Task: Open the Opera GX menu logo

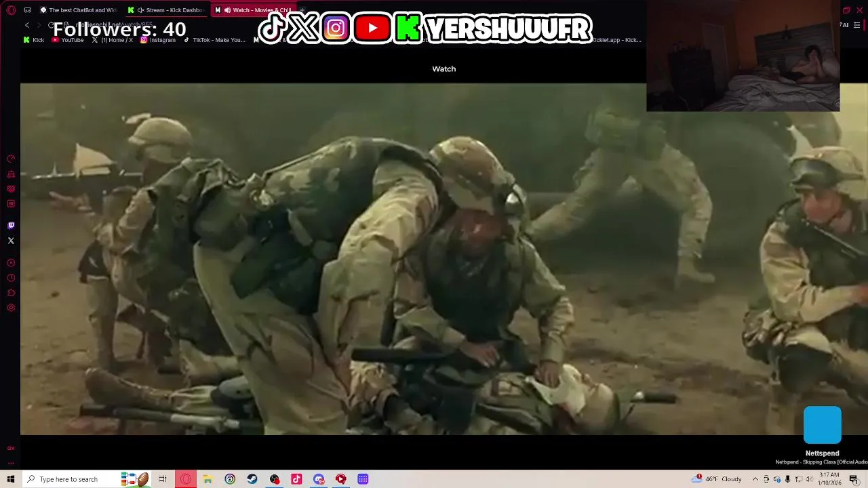Action: click(x=11, y=10)
